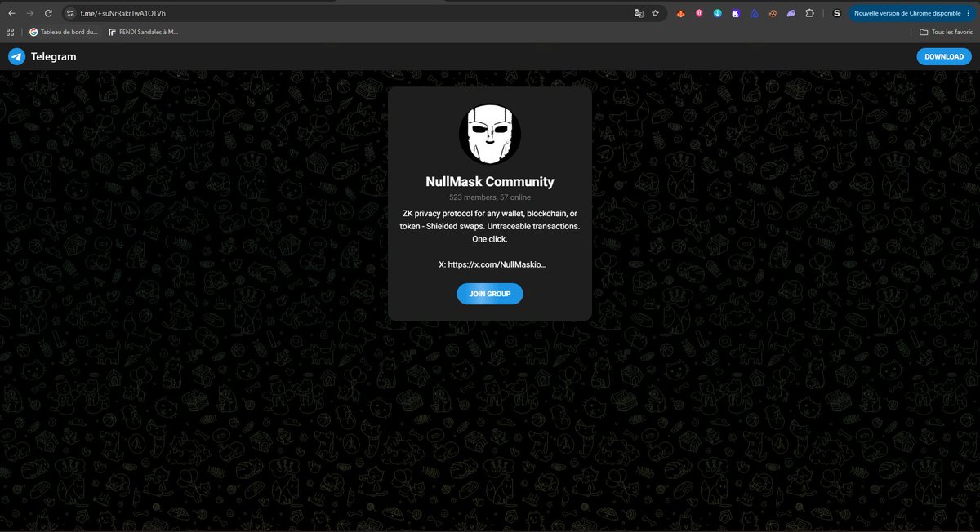The height and width of the screenshot is (532, 980).
Task: Click the Telegram paper-plane logo
Action: click(x=17, y=56)
